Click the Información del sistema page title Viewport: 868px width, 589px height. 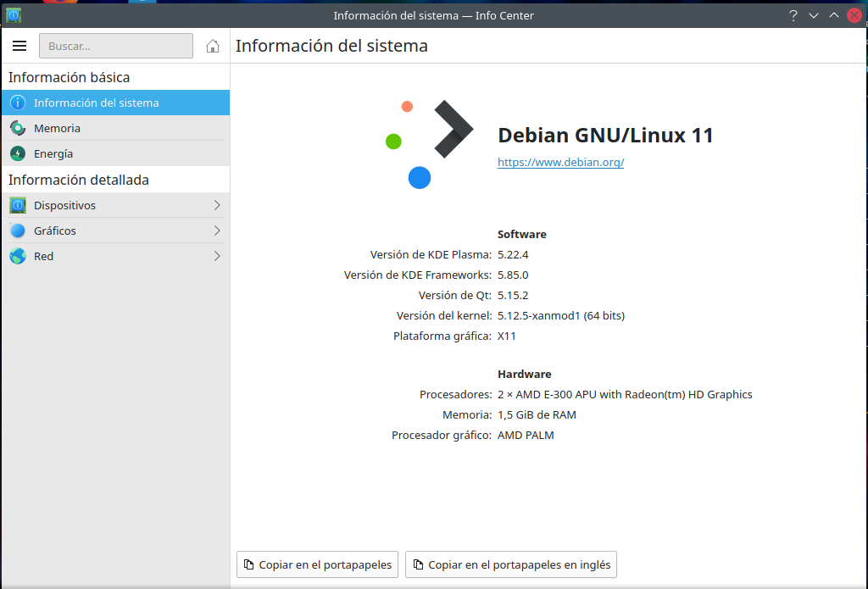pyautogui.click(x=331, y=46)
